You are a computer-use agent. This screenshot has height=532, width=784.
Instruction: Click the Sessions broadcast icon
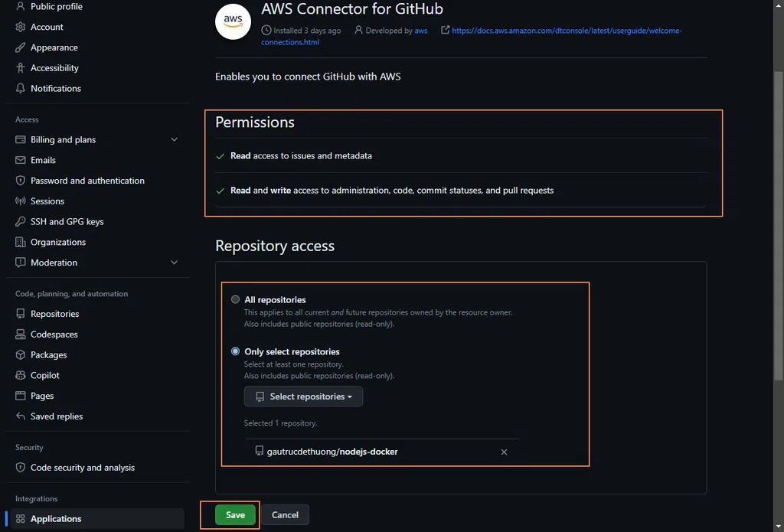tap(21, 201)
